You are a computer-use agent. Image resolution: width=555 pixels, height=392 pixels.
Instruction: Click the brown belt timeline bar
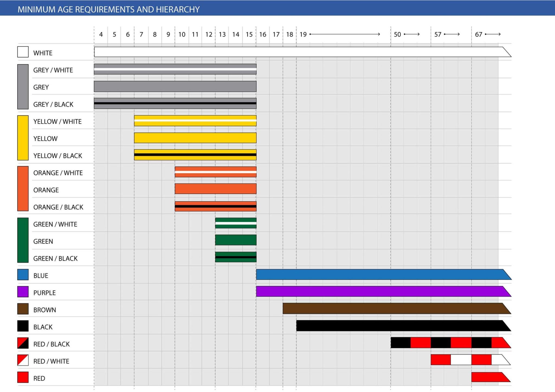[397, 308]
